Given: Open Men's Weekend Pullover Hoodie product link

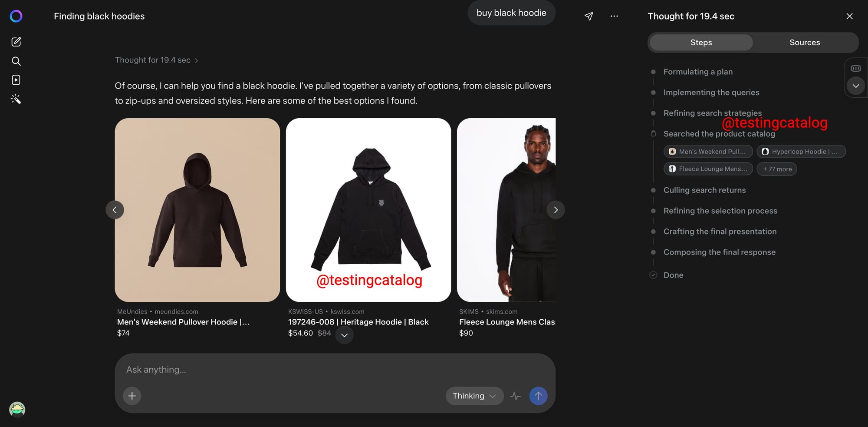Looking at the screenshot, I should [183, 322].
